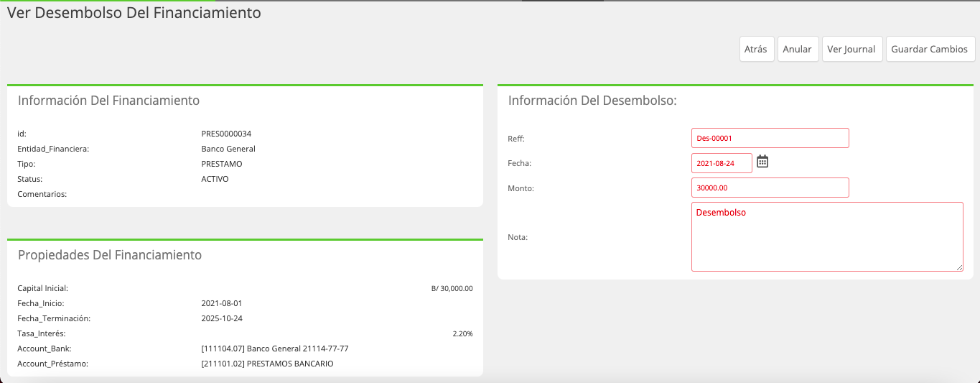
Task: Click the Fecha_Terminación value 2025-10-24
Action: coord(222,318)
